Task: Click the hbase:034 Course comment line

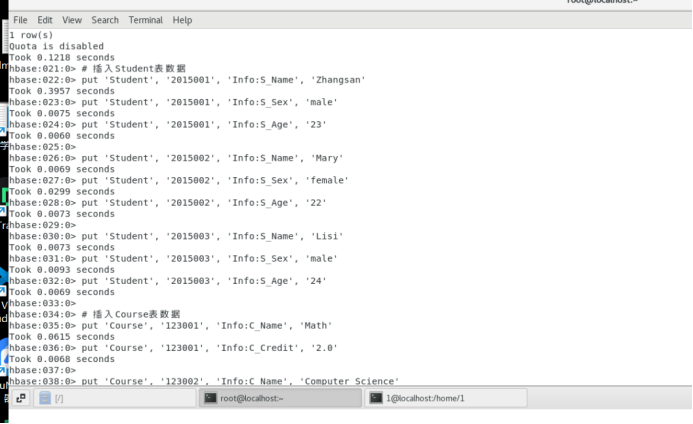Action: tap(95, 314)
